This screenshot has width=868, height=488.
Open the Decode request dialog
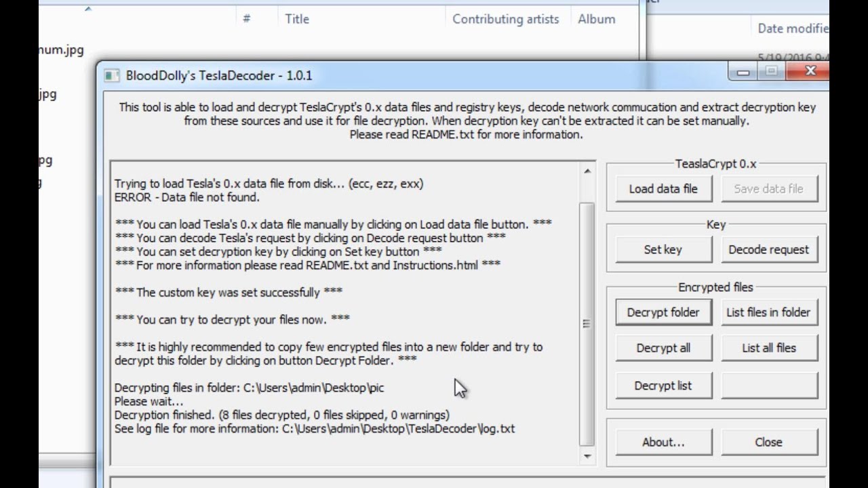pyautogui.click(x=768, y=249)
